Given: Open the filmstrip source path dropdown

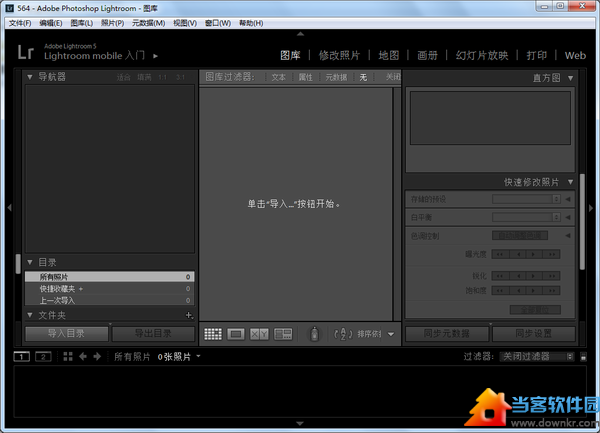Looking at the screenshot, I should 199,356.
